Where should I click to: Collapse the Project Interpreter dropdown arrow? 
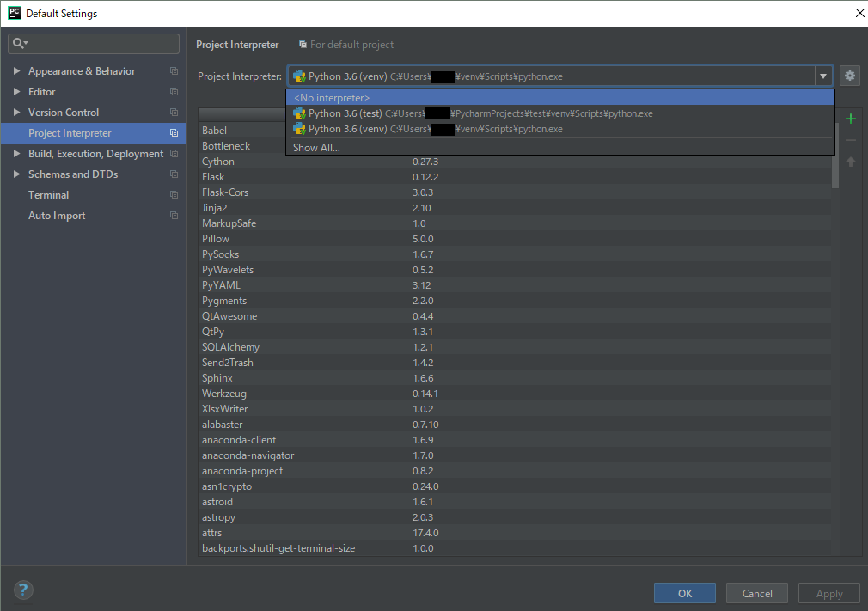click(823, 76)
